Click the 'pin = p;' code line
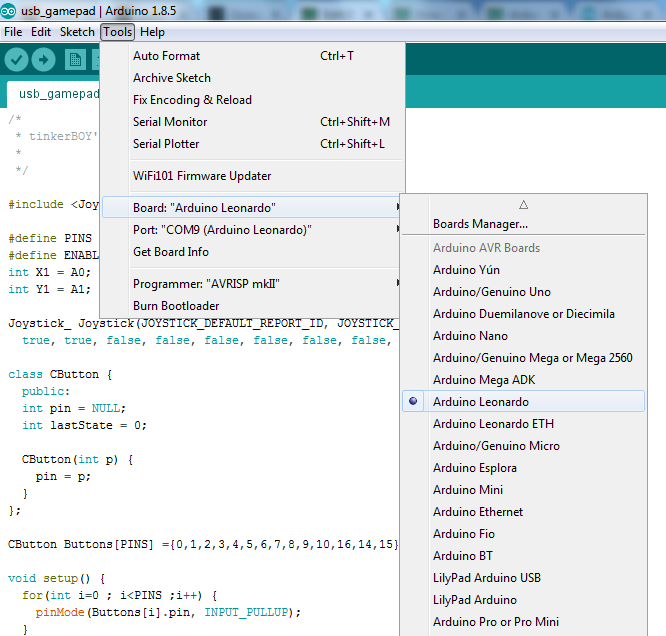666x636 pixels. click(63, 476)
